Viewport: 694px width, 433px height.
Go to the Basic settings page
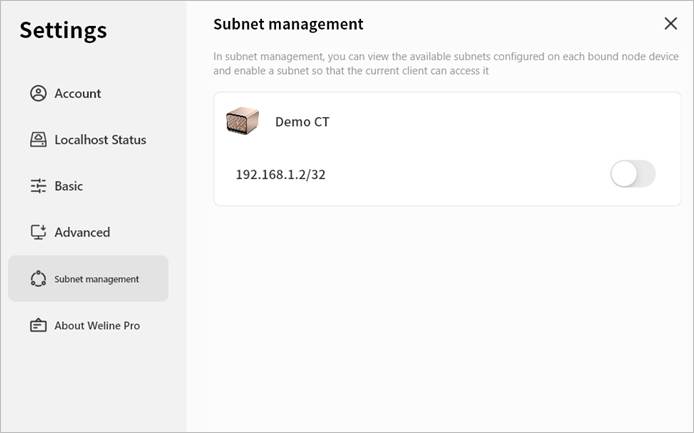pyautogui.click(x=69, y=186)
